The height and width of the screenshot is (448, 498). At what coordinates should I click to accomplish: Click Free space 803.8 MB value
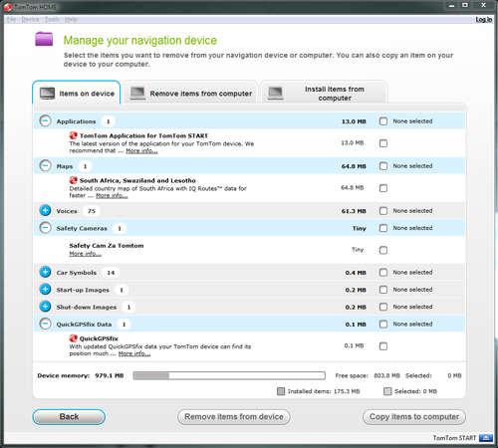click(386, 375)
